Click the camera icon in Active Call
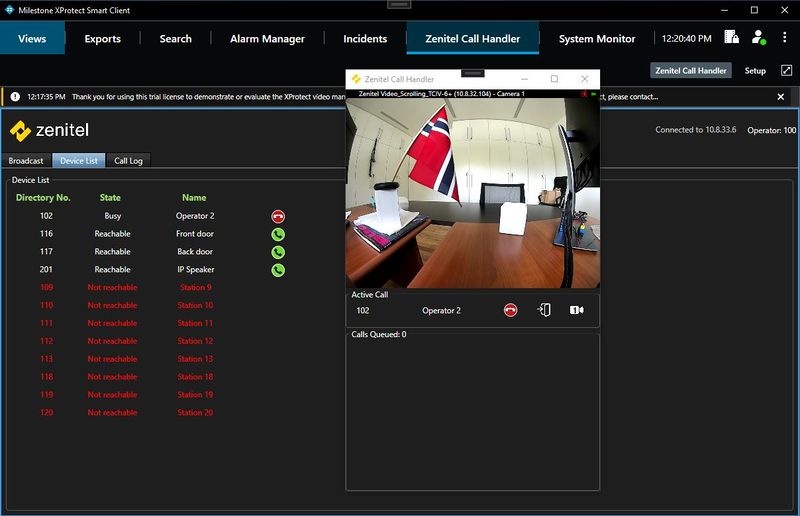This screenshot has height=516, width=800. 577,310
